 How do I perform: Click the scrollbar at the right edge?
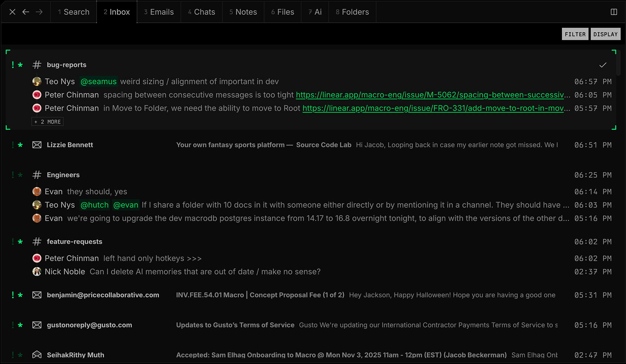click(x=618, y=63)
